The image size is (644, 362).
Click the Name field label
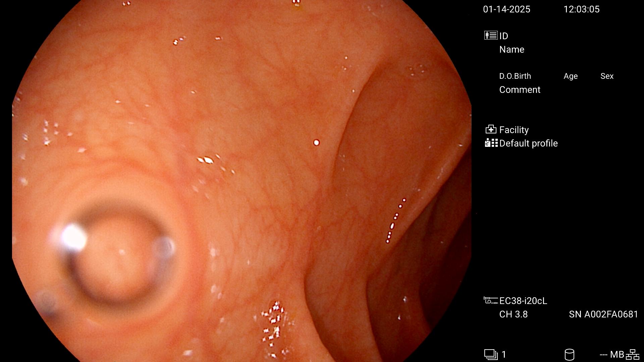coord(512,50)
